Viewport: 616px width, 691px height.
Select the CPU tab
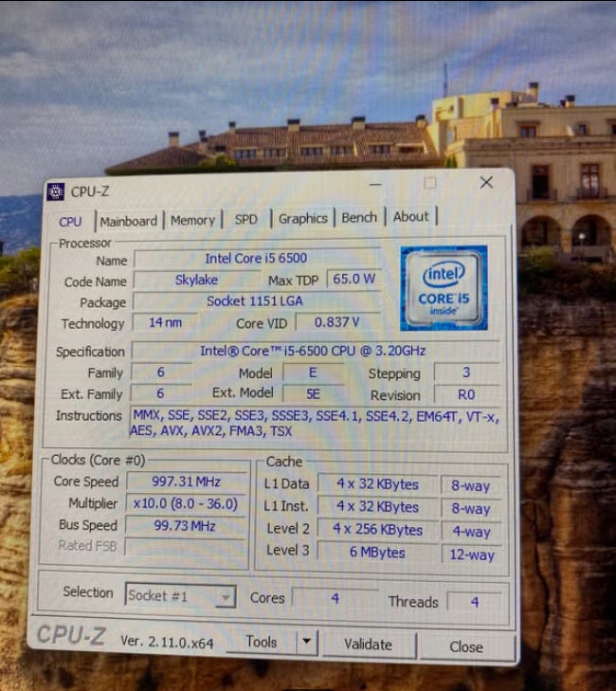70,221
